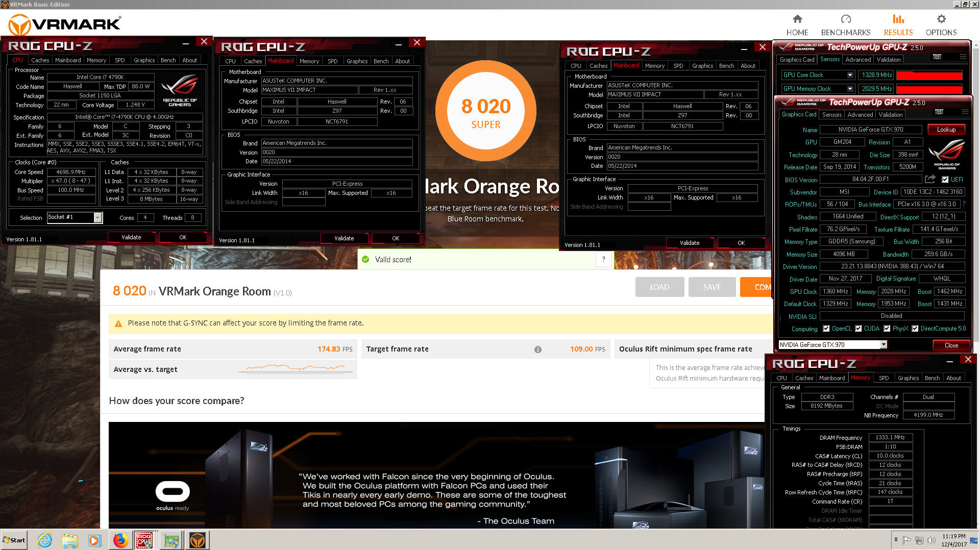Open Windows Media Player from taskbar
The height and width of the screenshot is (550, 980).
pos(94,540)
